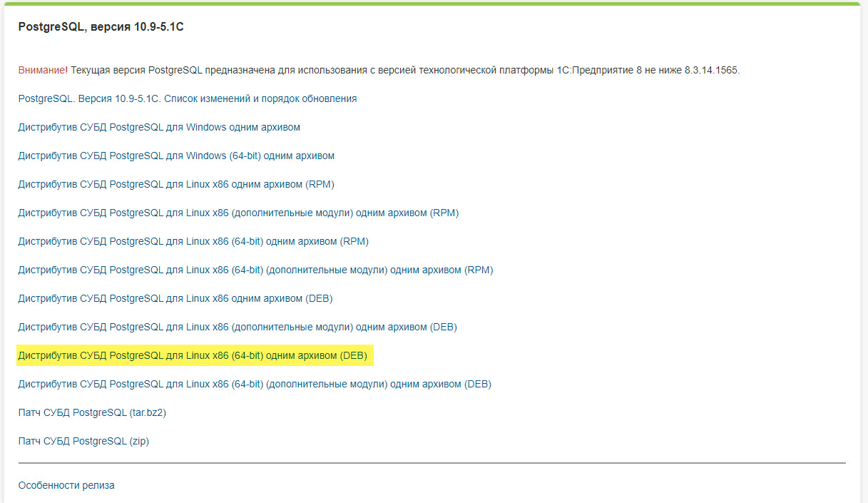Download the PostgreSQL patch (zip)
This screenshot has height=503, width=868.
pyautogui.click(x=83, y=441)
